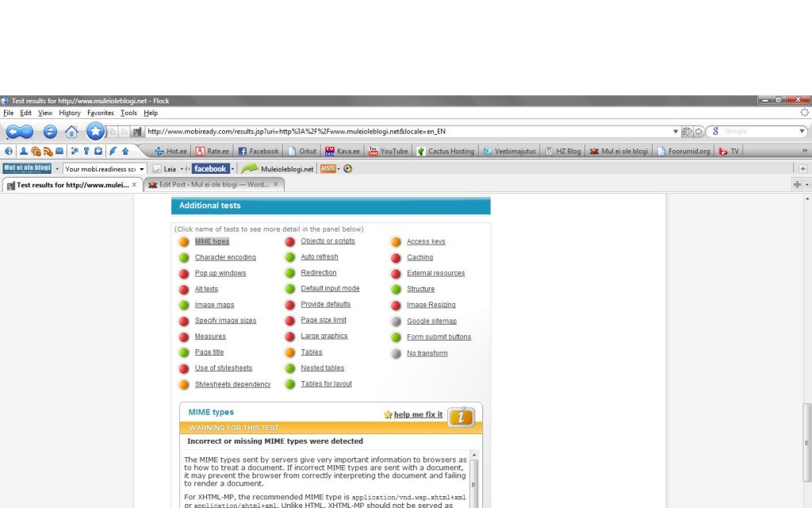812x508 pixels.
Task: Click the back/forward navigation button
Action: click(19, 132)
